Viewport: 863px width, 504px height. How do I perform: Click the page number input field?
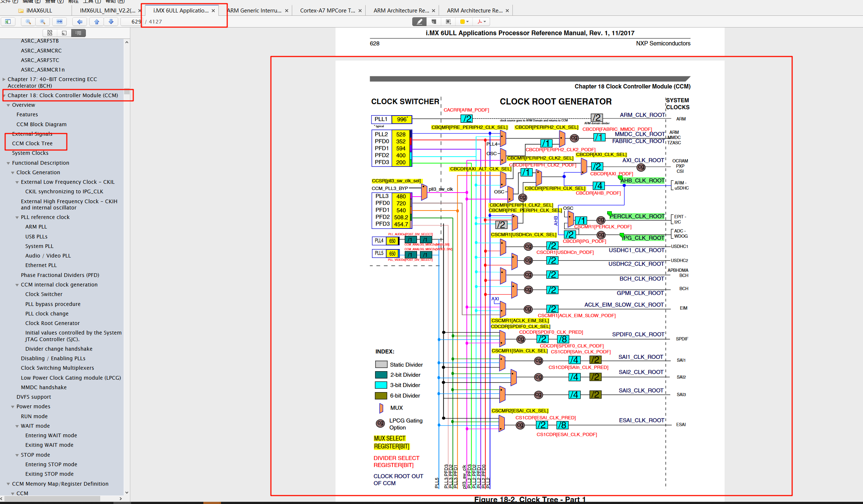point(132,22)
